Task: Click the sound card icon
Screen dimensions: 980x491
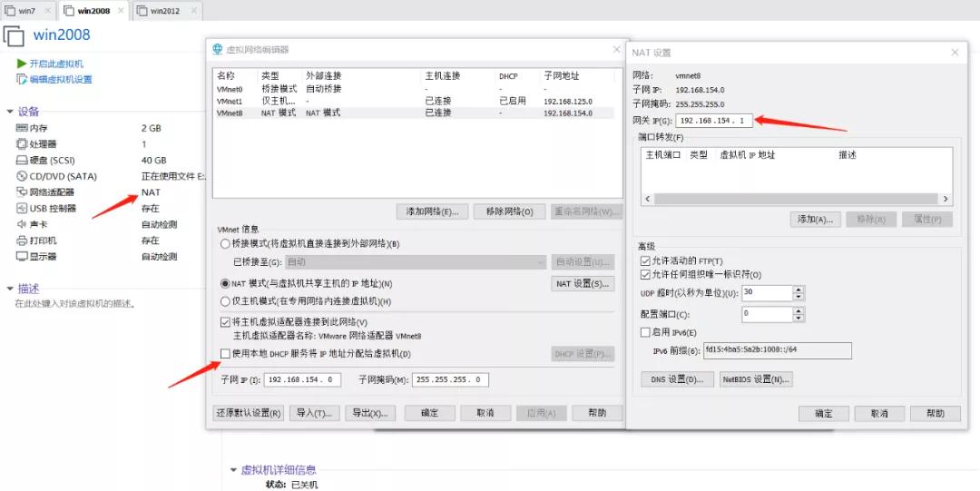Action: click(x=22, y=224)
